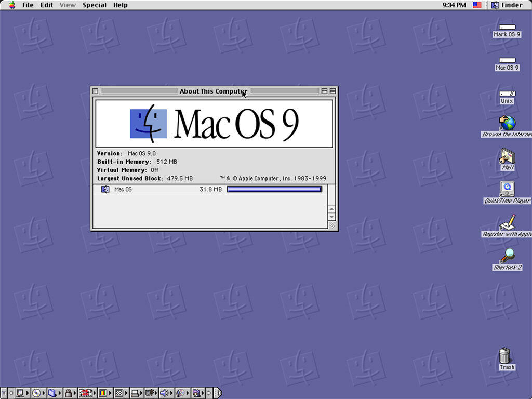Click the Control Strip scroll-right arrow

[209, 393]
